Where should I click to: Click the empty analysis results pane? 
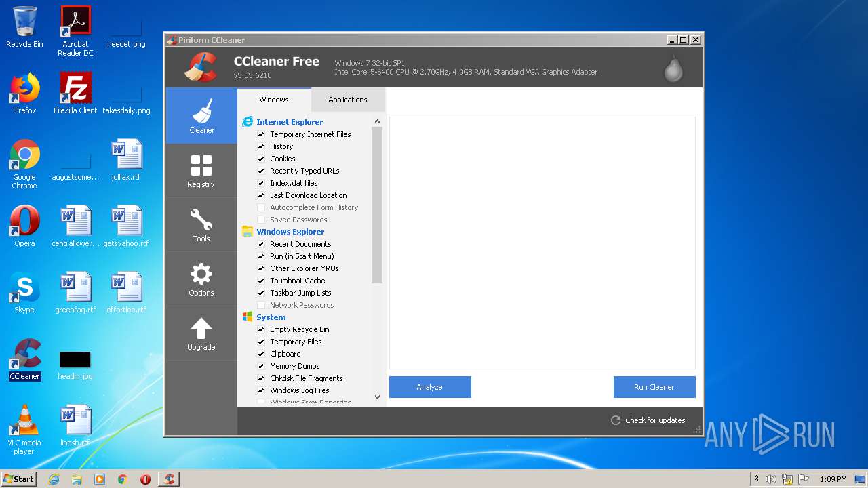pos(542,243)
